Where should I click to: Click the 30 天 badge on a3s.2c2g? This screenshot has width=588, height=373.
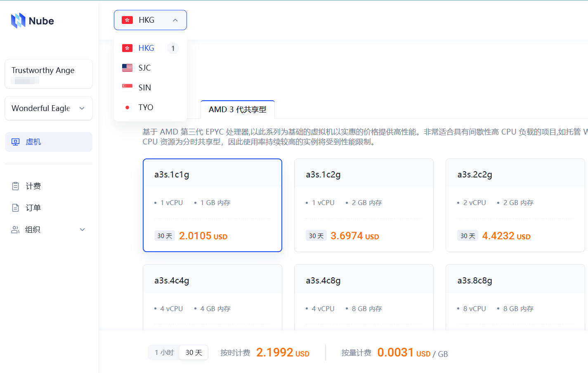point(468,236)
